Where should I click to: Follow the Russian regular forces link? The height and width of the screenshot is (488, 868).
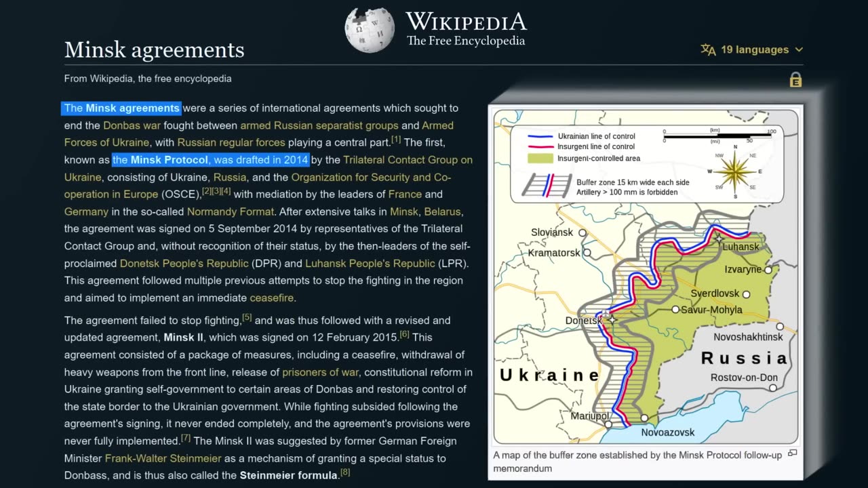pos(231,142)
